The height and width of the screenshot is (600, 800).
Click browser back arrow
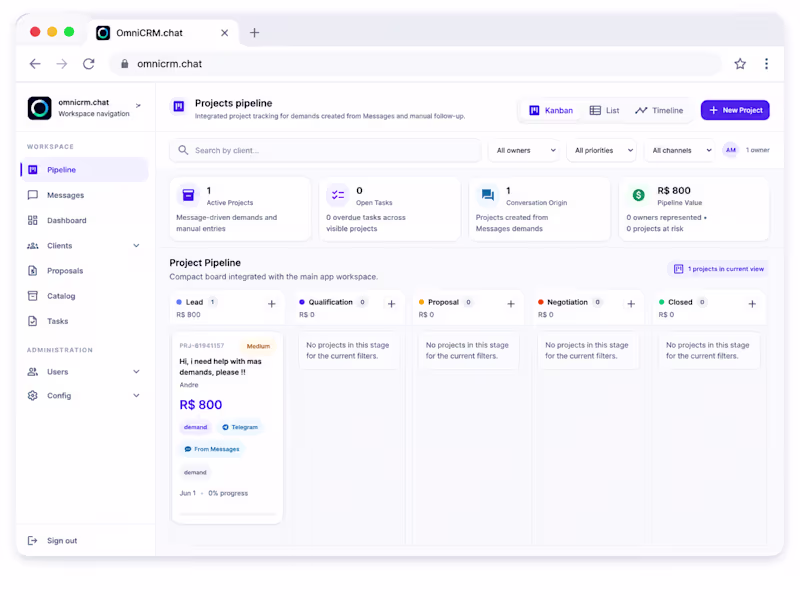click(35, 64)
